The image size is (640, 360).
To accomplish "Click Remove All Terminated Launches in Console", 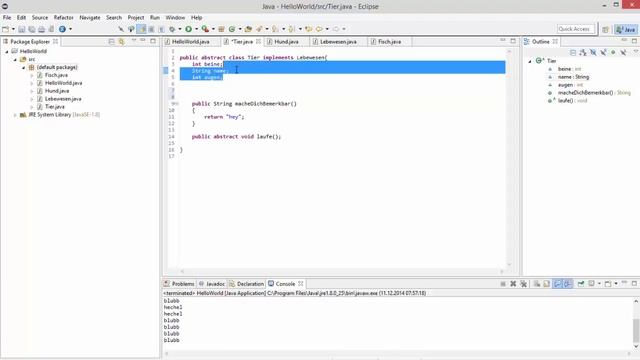I will coord(524,284).
